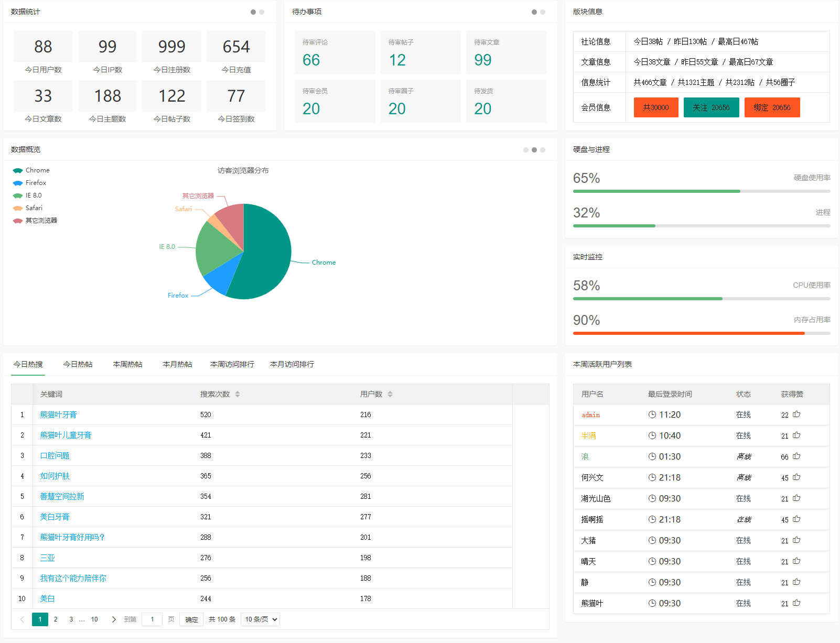Viewport: 840px width, 643px height.
Task: Toggle Chrome legend in browser chart
Action: click(x=31, y=170)
